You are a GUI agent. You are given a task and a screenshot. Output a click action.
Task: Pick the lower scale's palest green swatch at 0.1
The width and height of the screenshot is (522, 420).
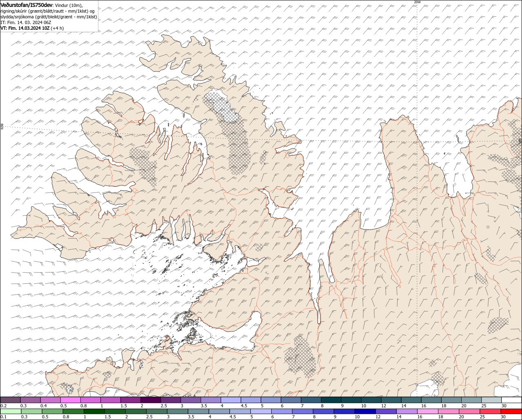pos(11,411)
